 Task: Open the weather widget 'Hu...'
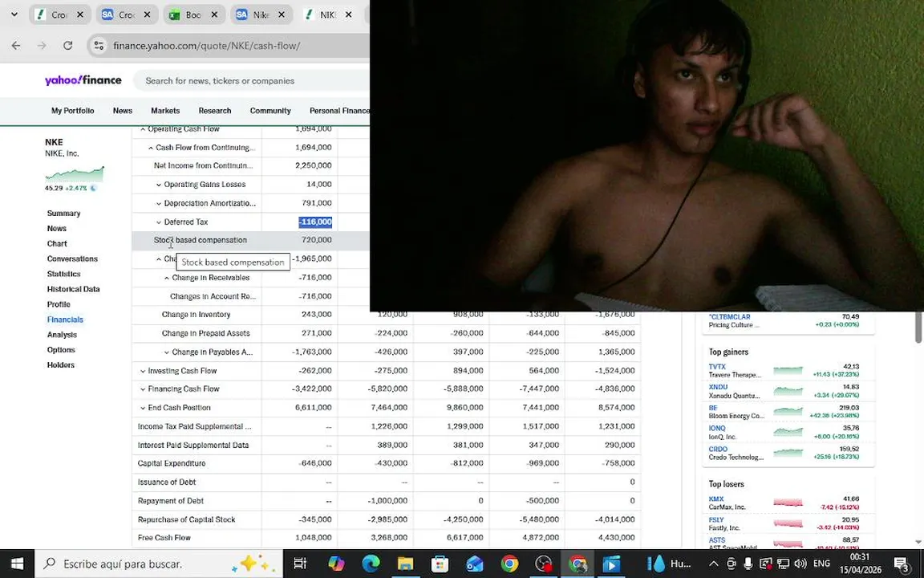click(670, 564)
